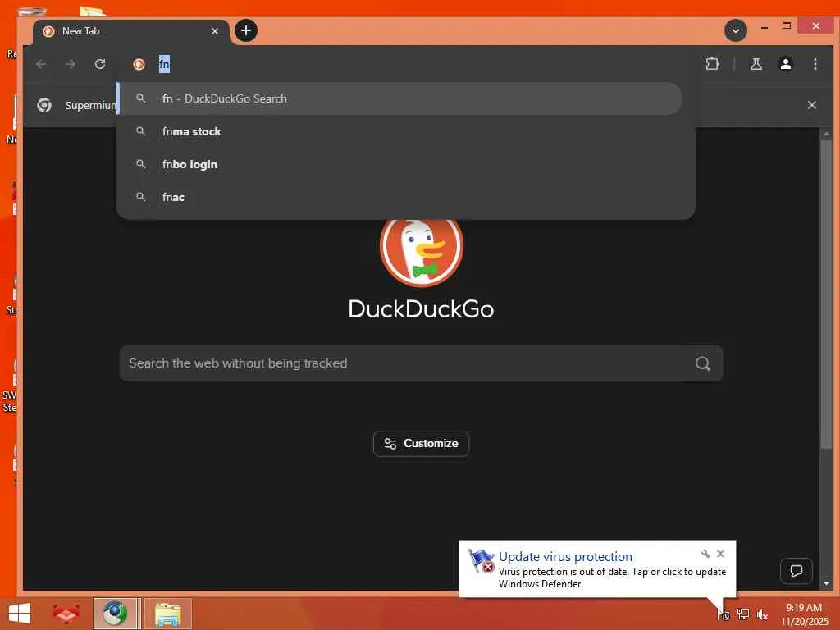Image resolution: width=840 pixels, height=630 pixels.
Task: Click the scrollbar down arrow
Action: (x=826, y=582)
